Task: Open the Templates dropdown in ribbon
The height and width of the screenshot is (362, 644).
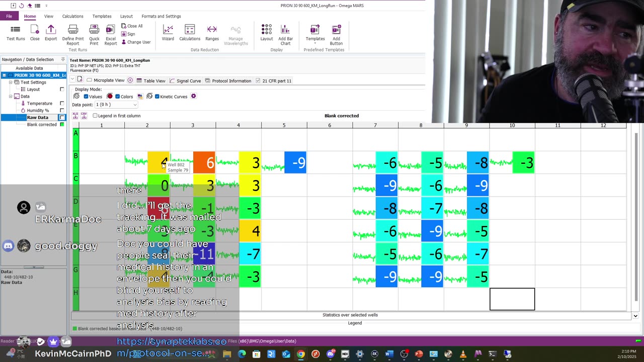Action: (315, 35)
